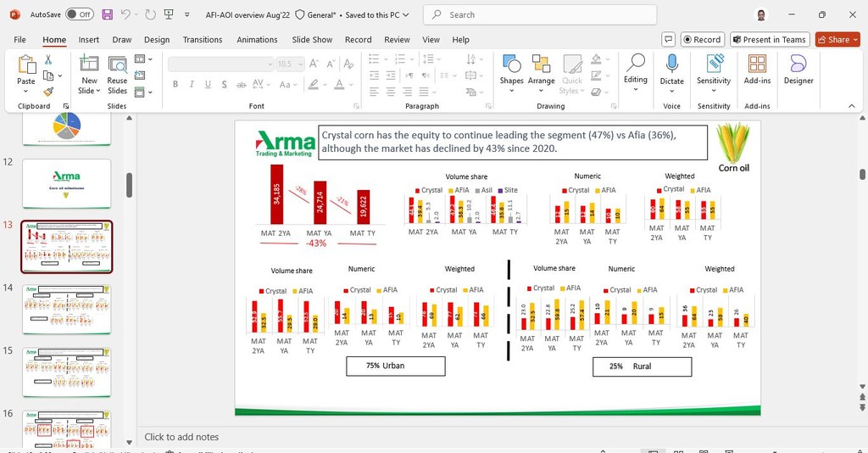
Task: Toggle text Shadow formatting
Action: [x=224, y=84]
